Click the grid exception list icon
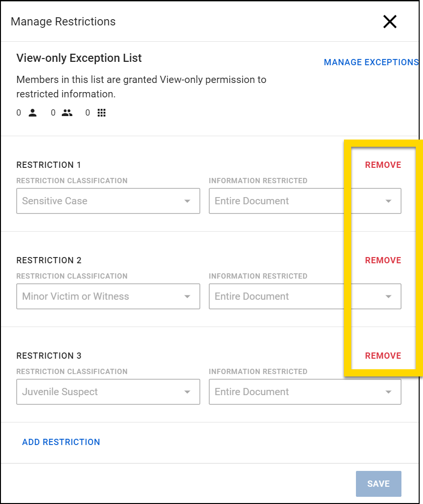The height and width of the screenshot is (504, 423). click(x=101, y=112)
